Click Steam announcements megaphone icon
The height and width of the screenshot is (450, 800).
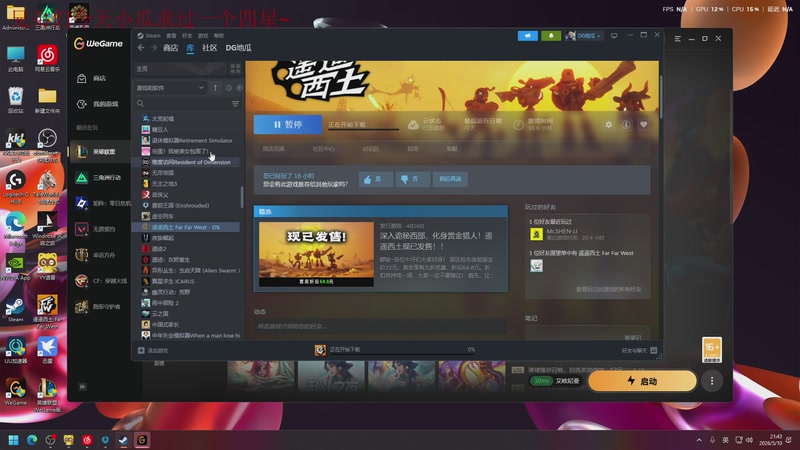(x=528, y=36)
